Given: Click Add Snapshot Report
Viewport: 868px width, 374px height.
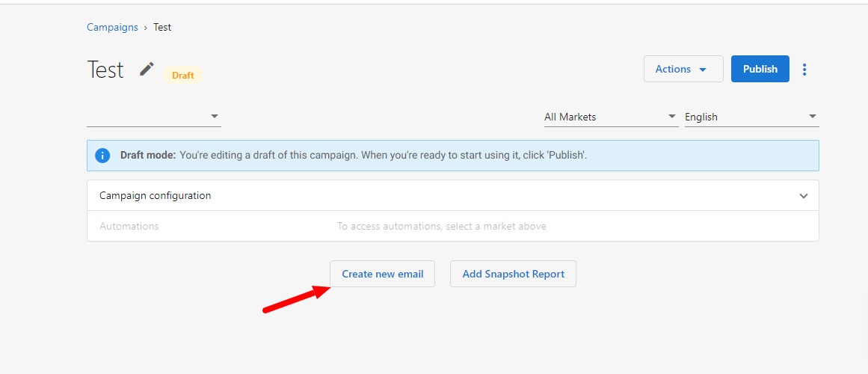Looking at the screenshot, I should pos(513,274).
